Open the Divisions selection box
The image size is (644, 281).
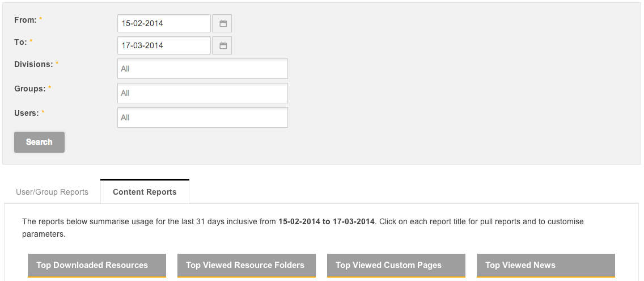[202, 69]
